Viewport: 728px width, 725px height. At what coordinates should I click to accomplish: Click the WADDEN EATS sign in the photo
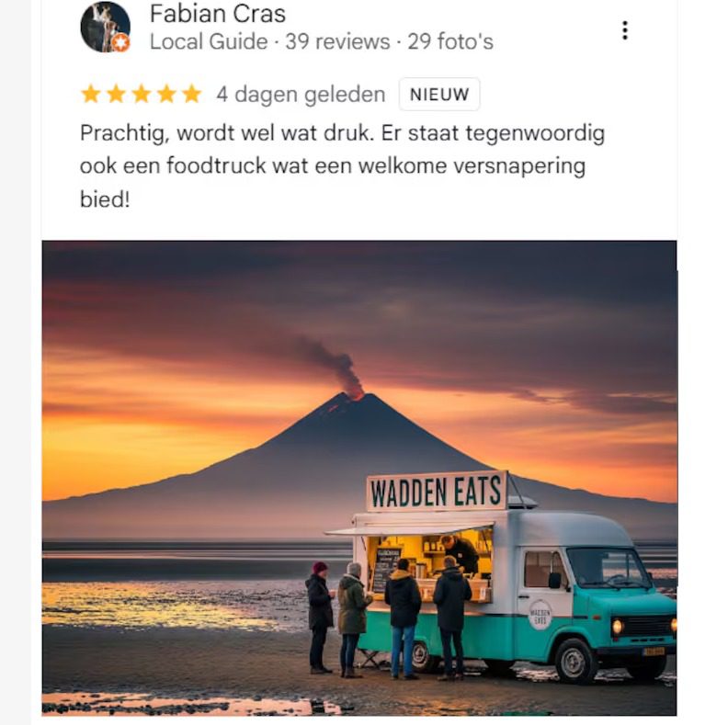[x=436, y=491]
